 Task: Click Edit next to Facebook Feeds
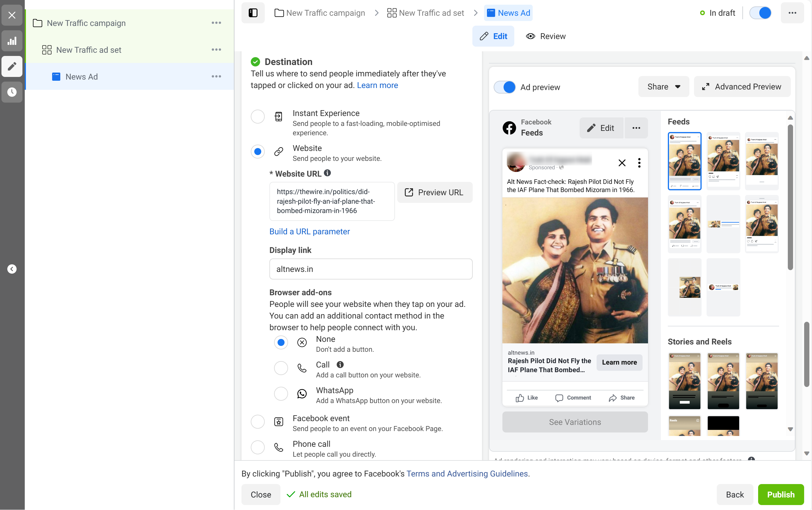(602, 128)
